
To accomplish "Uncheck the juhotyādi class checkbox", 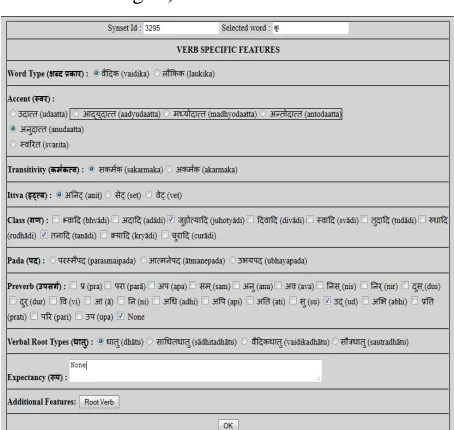I will tap(171, 219).
